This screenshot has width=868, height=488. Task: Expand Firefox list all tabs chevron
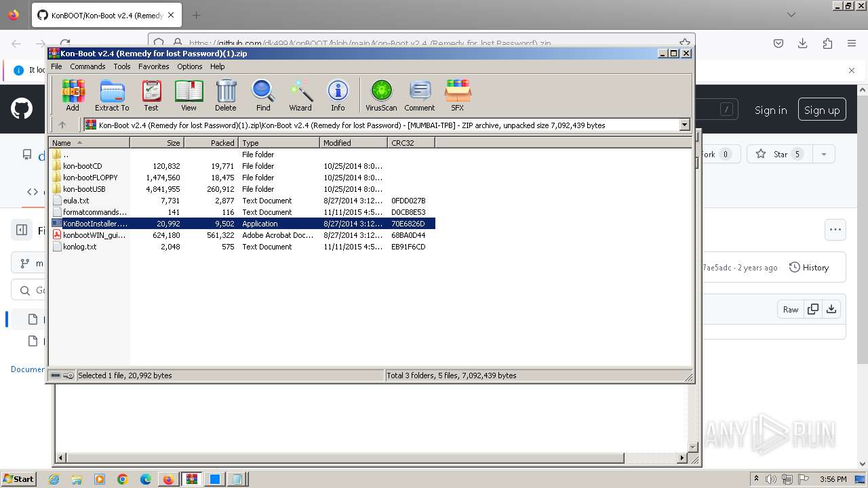pos(791,14)
